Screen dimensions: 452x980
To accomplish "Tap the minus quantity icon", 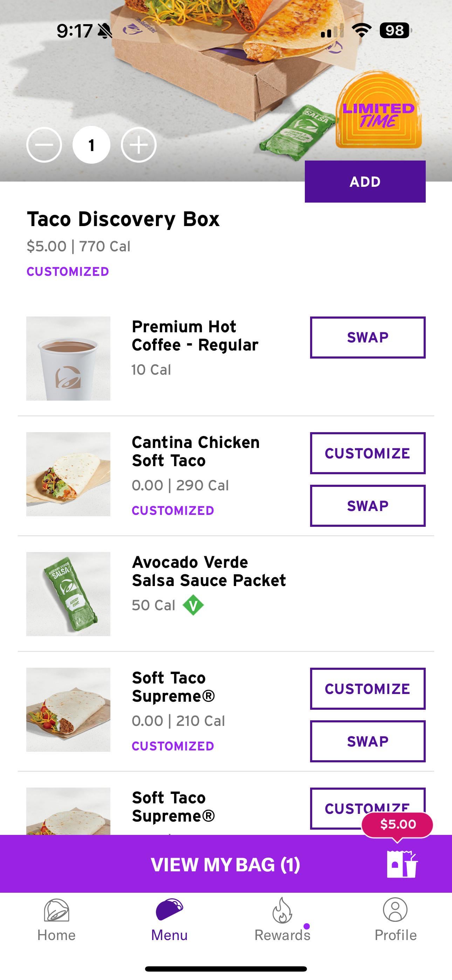I will pyautogui.click(x=44, y=145).
